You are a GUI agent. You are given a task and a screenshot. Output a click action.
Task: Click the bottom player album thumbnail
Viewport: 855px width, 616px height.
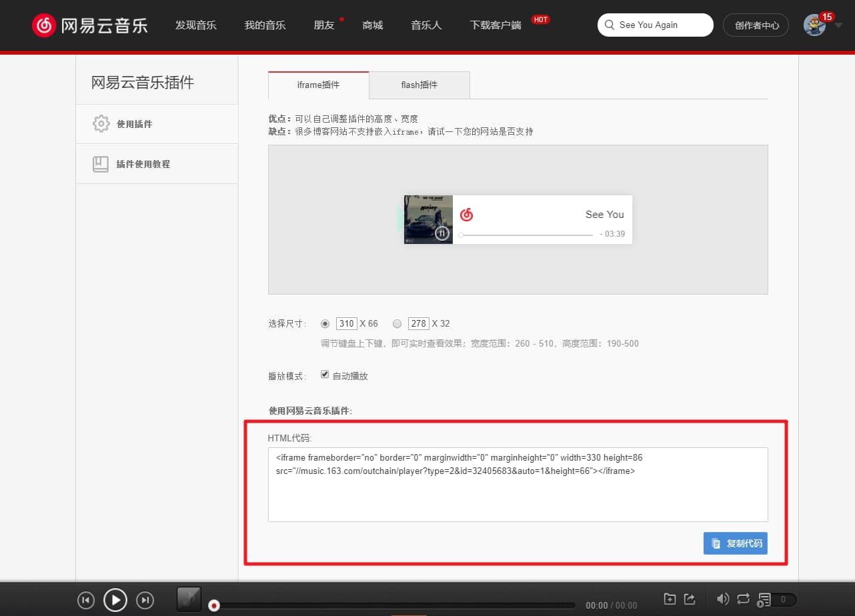(189, 599)
